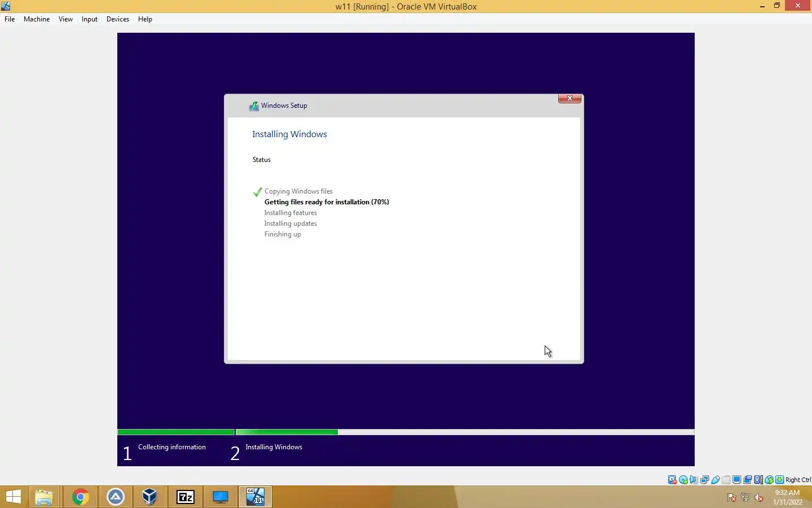Click the green checkmark beside Copying Windows files

[257, 192]
